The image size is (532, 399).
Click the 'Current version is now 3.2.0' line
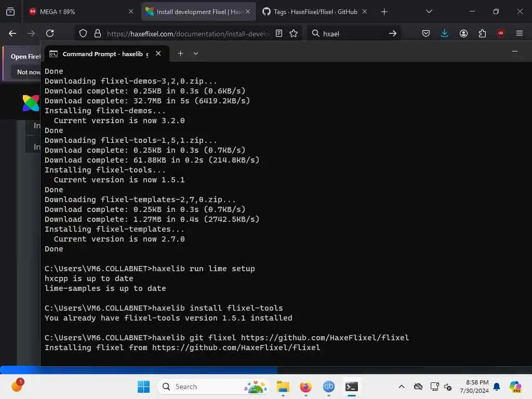119,121
